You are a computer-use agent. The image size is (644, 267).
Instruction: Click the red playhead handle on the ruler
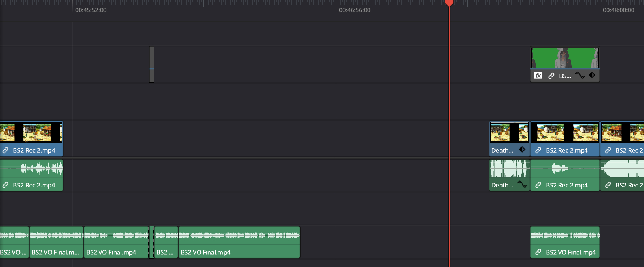449,3
